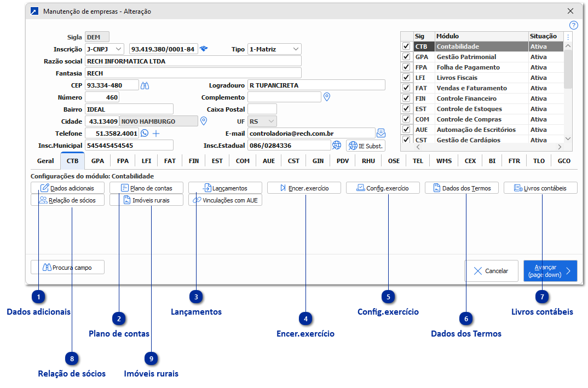Click module list scroll up arrow
Image resolution: width=588 pixels, height=388 pixels.
(568, 46)
